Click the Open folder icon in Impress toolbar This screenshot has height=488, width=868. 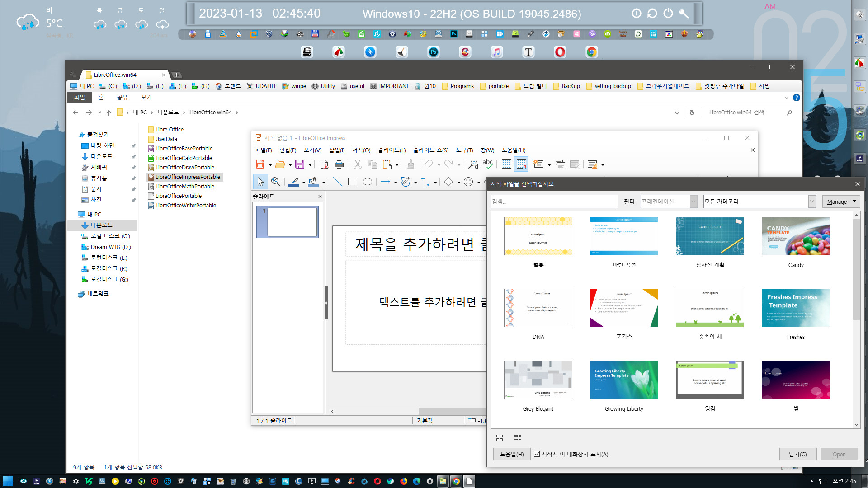tap(280, 164)
